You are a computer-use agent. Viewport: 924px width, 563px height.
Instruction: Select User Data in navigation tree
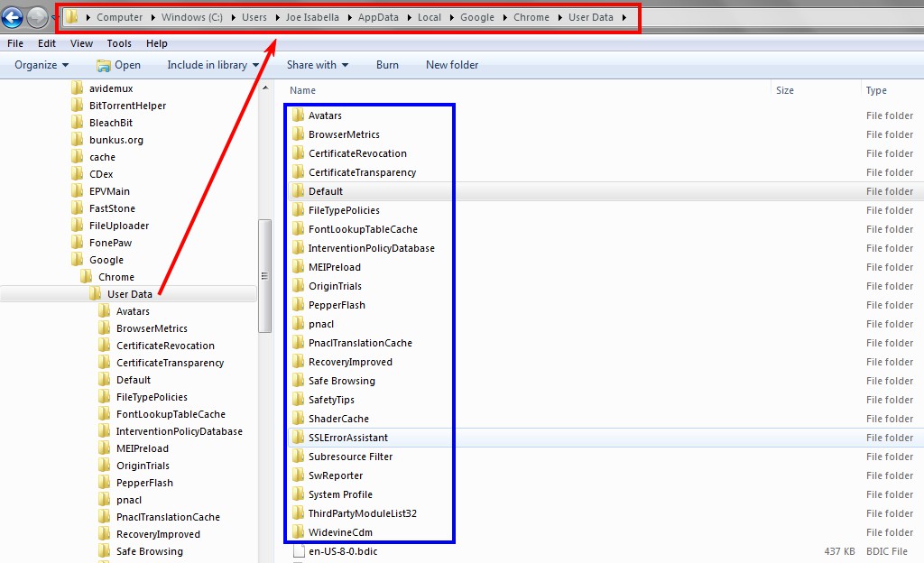click(x=130, y=294)
